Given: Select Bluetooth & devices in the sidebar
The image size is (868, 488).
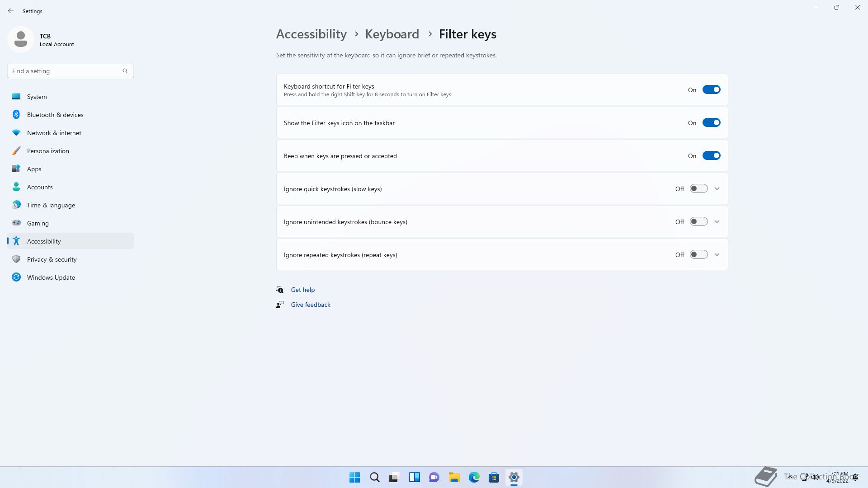Looking at the screenshot, I should coord(71,114).
